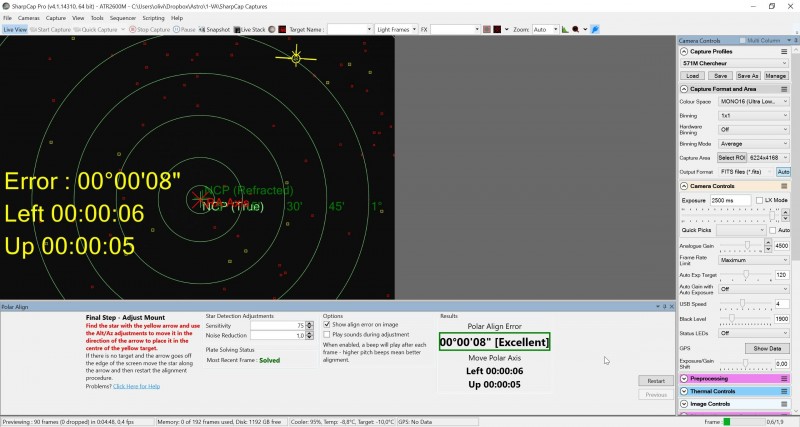Open the Hardware Binning dropdown
800x427 pixels.
[754, 130]
